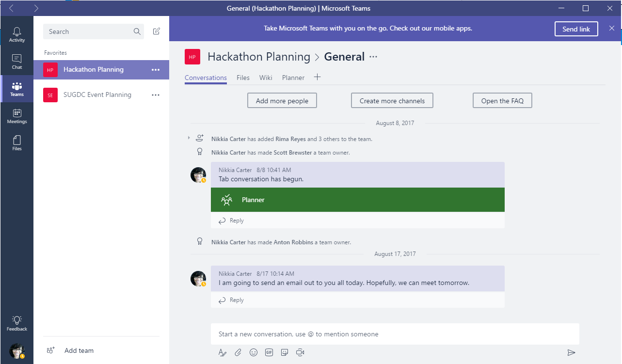The width and height of the screenshot is (622, 364).
Task: Attach a file with the paperclip icon
Action: point(238,352)
